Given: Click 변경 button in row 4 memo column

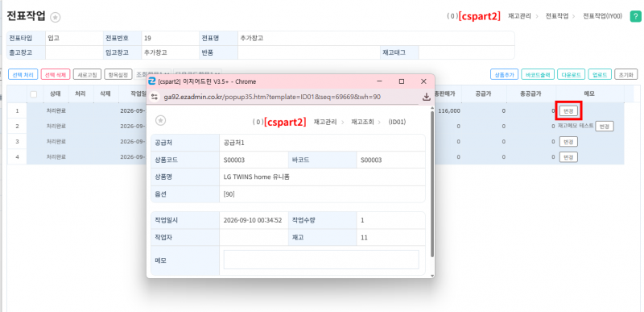Looking at the screenshot, I should [568, 156].
